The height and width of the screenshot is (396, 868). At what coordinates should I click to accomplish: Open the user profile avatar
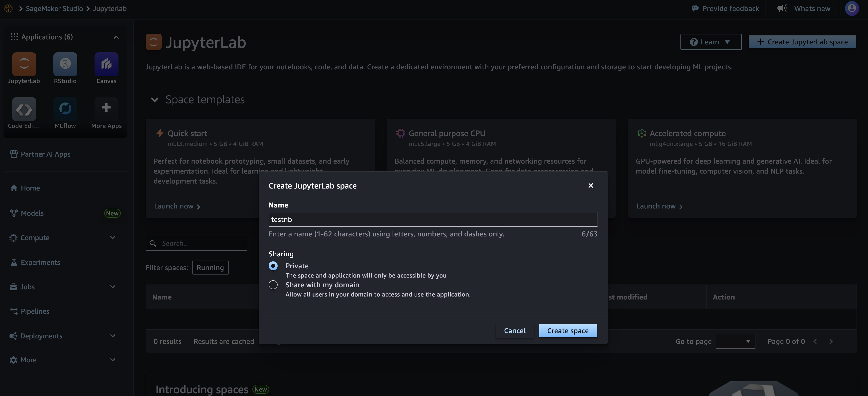852,8
